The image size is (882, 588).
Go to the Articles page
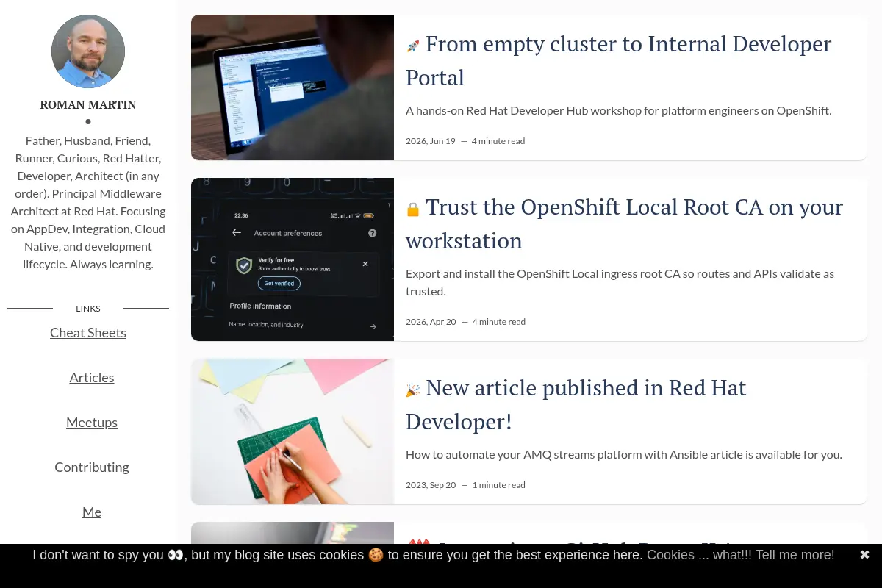coord(92,378)
